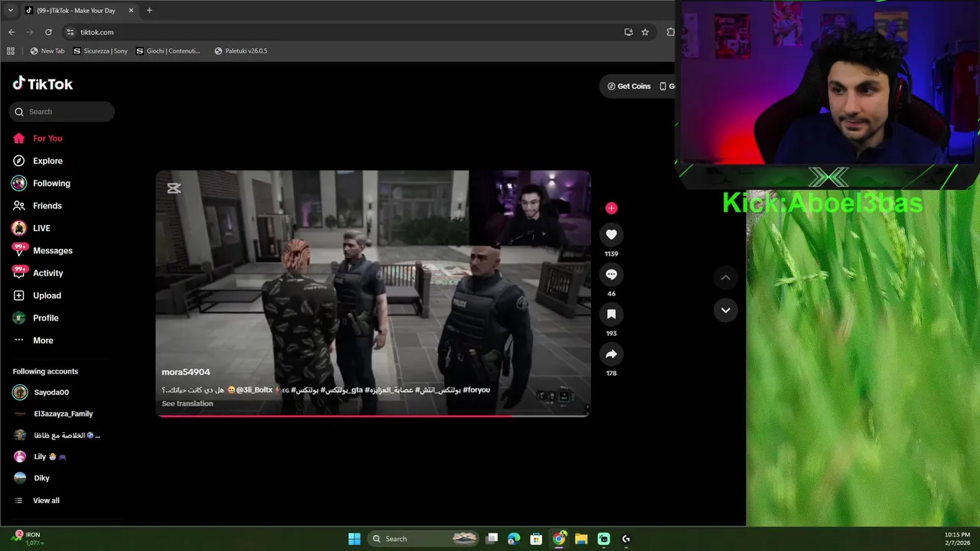Screen dimensions: 980x551
Task: Click the @3li_Boltx mention in the caption
Action: (x=254, y=390)
